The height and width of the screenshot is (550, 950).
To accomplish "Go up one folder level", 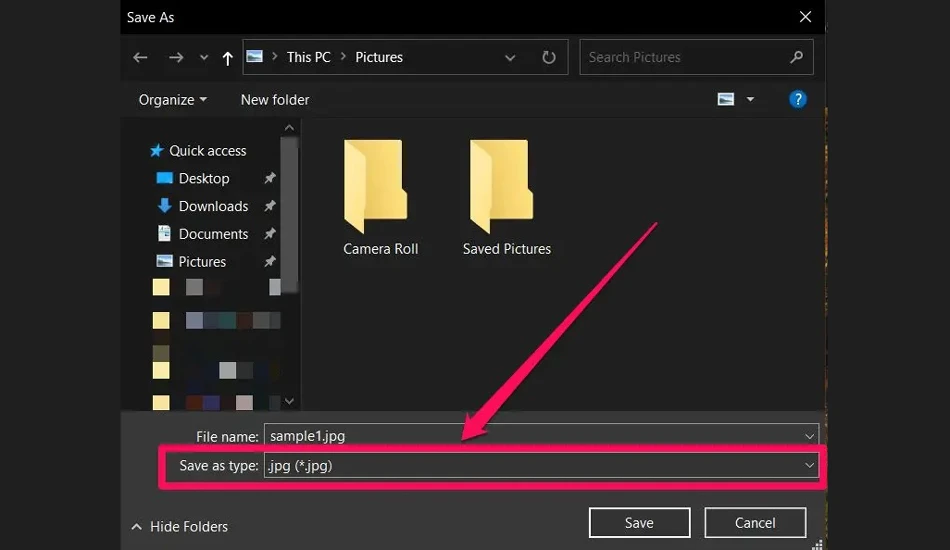I will pyautogui.click(x=227, y=58).
